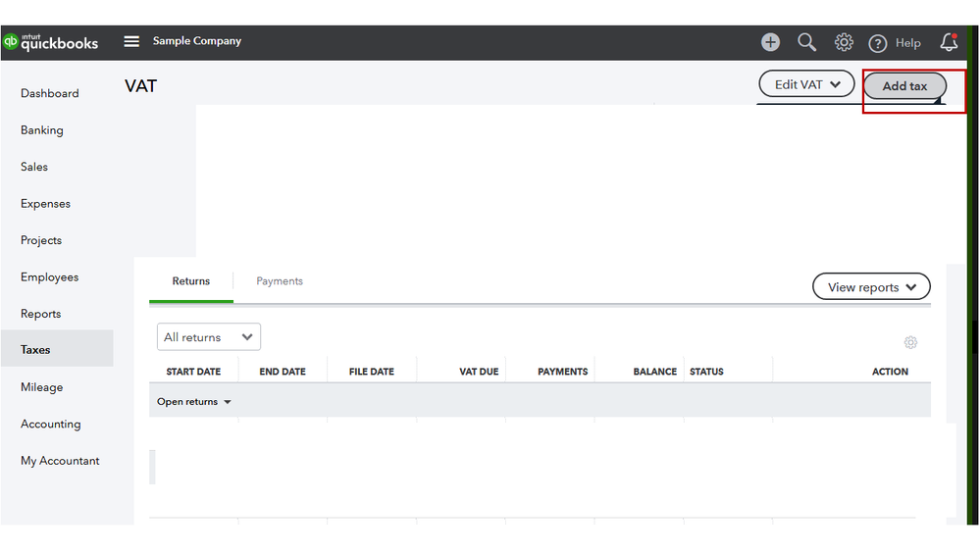The height and width of the screenshot is (551, 980).
Task: Open My Accountant in sidebar
Action: [60, 461]
